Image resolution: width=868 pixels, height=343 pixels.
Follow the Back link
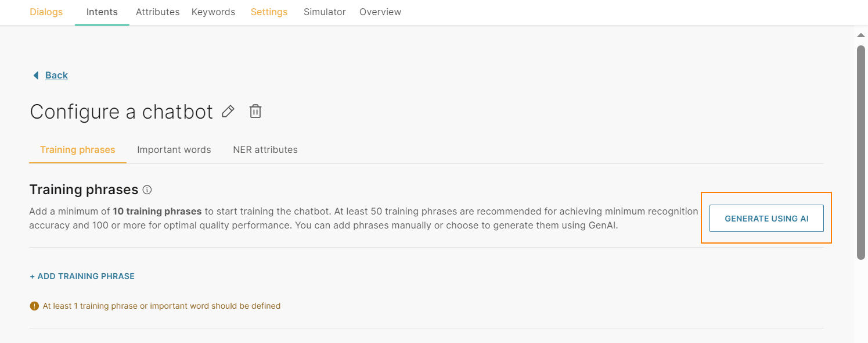(56, 75)
